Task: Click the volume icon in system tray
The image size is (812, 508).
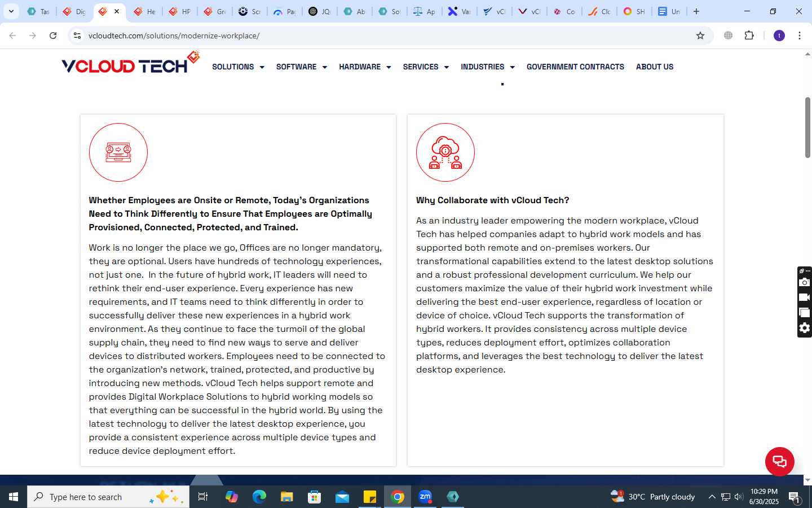Action: click(x=739, y=497)
